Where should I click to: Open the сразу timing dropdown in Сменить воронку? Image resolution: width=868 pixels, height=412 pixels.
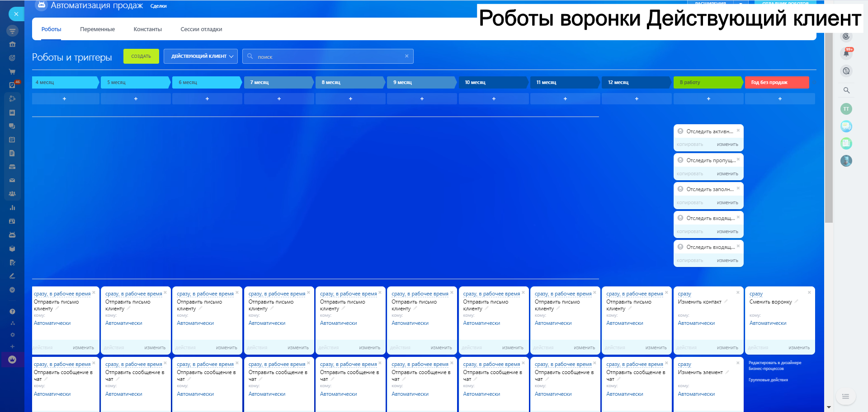(756, 294)
